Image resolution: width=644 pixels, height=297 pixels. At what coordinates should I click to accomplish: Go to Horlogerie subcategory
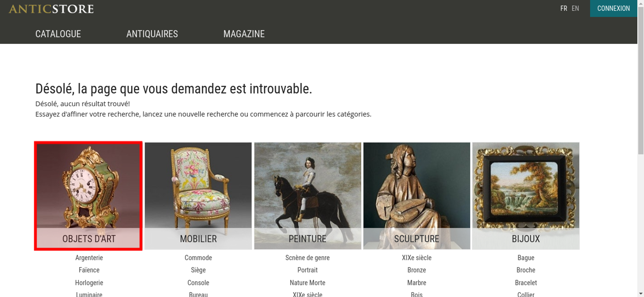89,283
